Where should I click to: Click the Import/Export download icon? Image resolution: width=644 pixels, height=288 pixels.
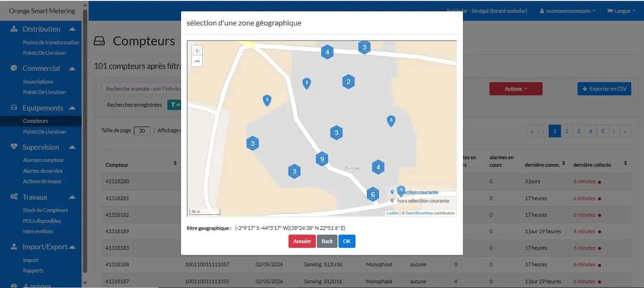tap(14, 247)
